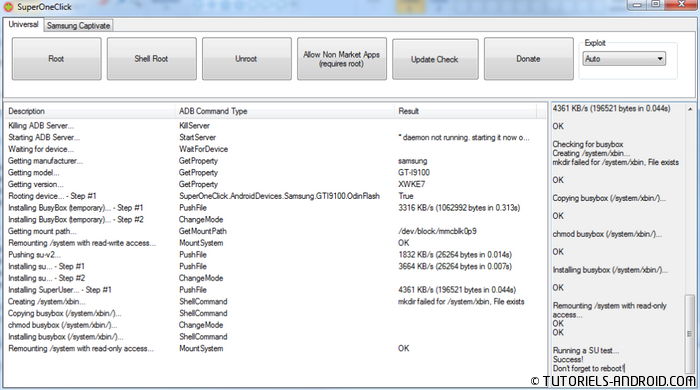Click the OdinFlash command type cell

pos(279,196)
